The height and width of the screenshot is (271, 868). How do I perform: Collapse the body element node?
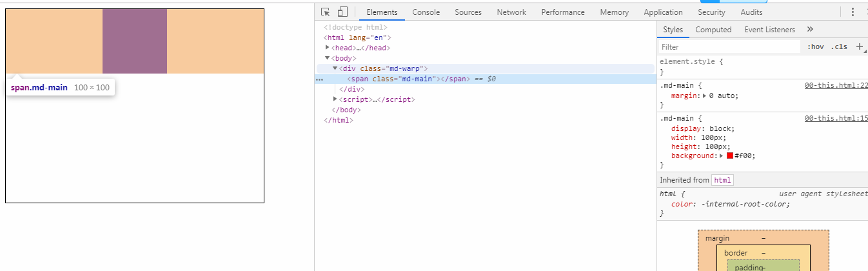328,58
